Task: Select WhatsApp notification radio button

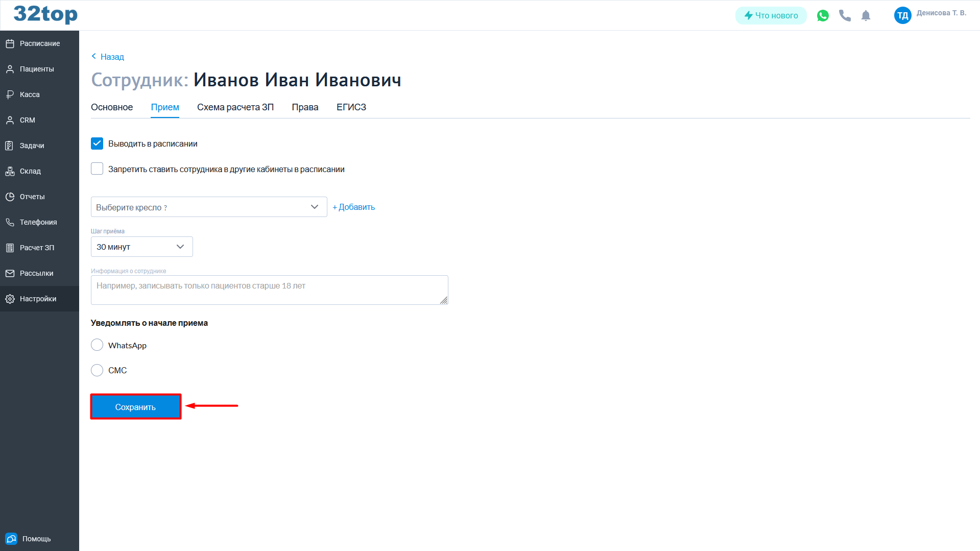Action: point(97,345)
